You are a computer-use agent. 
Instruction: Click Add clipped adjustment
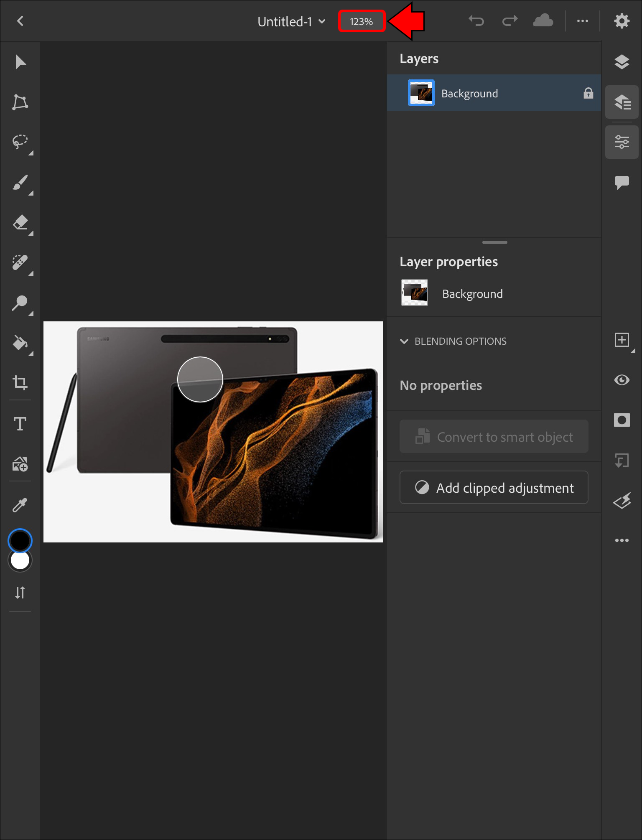[x=494, y=487]
